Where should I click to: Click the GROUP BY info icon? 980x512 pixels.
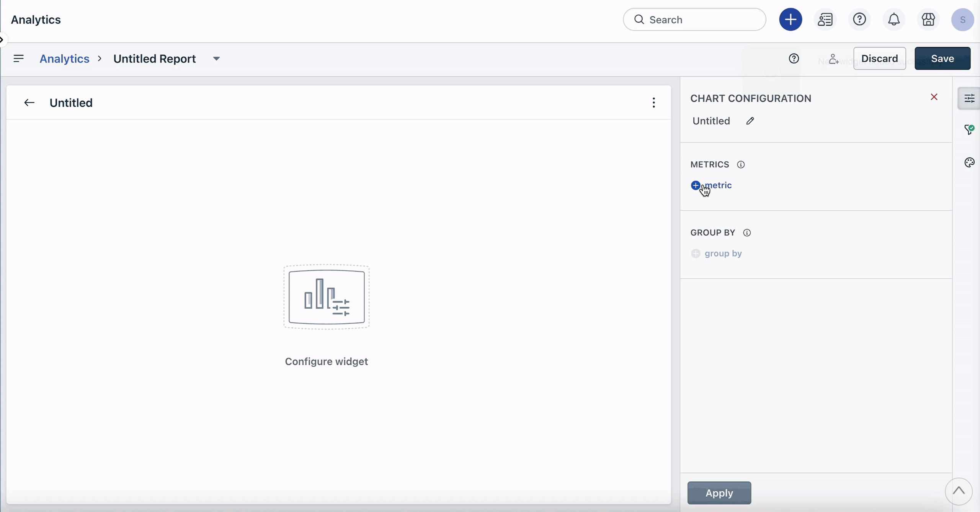point(747,233)
